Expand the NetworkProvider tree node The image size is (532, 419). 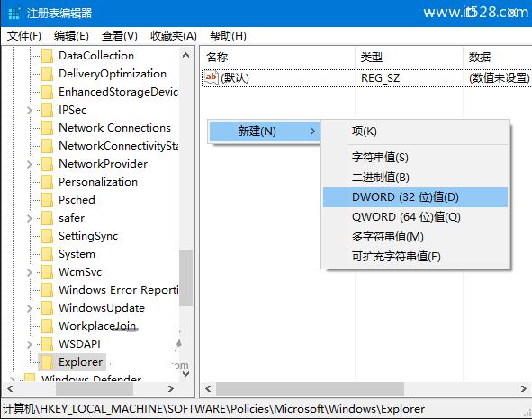(30, 164)
